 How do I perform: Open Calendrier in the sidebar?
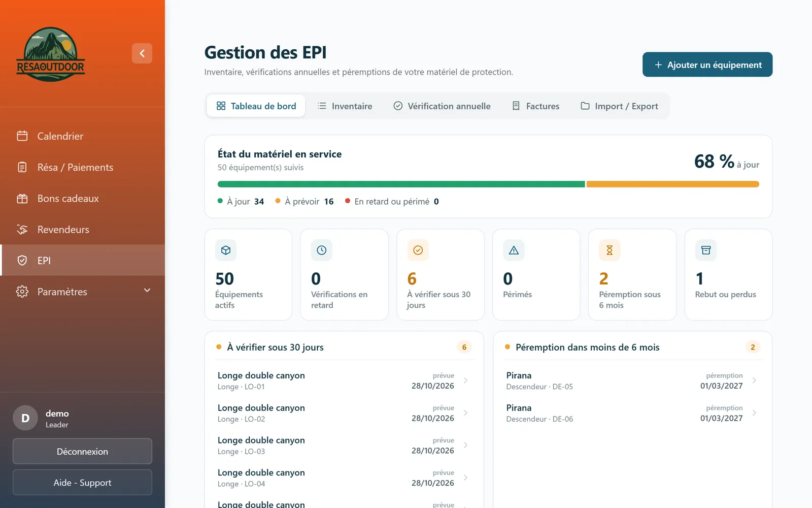82,136
